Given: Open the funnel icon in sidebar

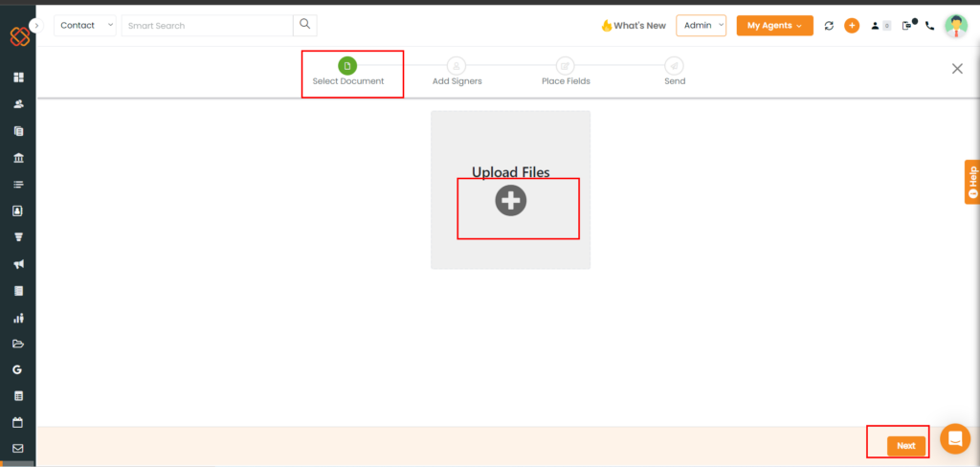Looking at the screenshot, I should (x=18, y=237).
